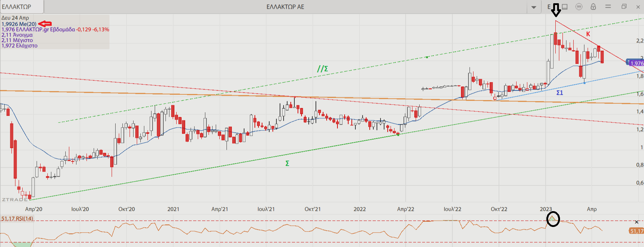The width and height of the screenshot is (644, 247).
Task: Click the E (weekly period) letter icon
Action: coord(549,7)
